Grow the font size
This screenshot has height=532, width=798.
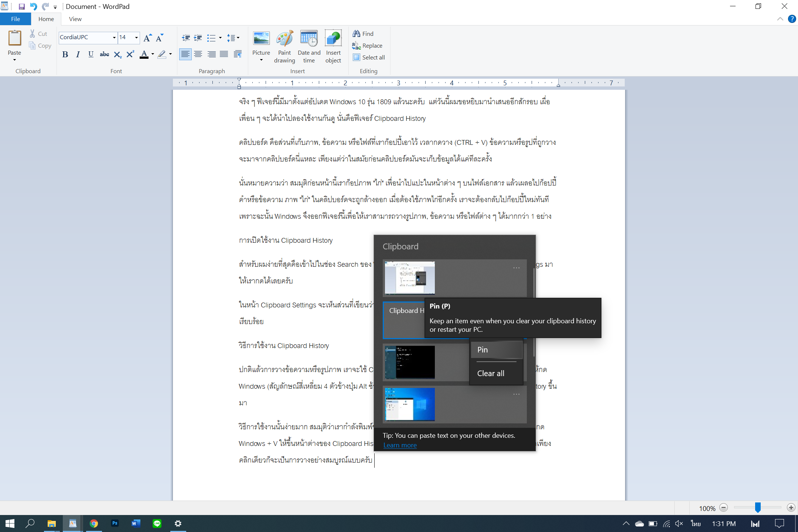147,37
